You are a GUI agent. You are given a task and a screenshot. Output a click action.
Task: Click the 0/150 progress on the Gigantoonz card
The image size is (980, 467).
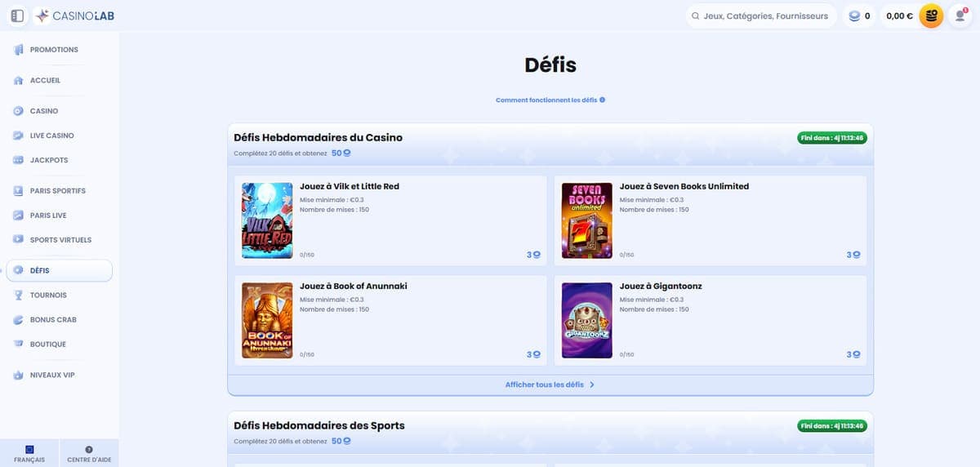point(627,354)
